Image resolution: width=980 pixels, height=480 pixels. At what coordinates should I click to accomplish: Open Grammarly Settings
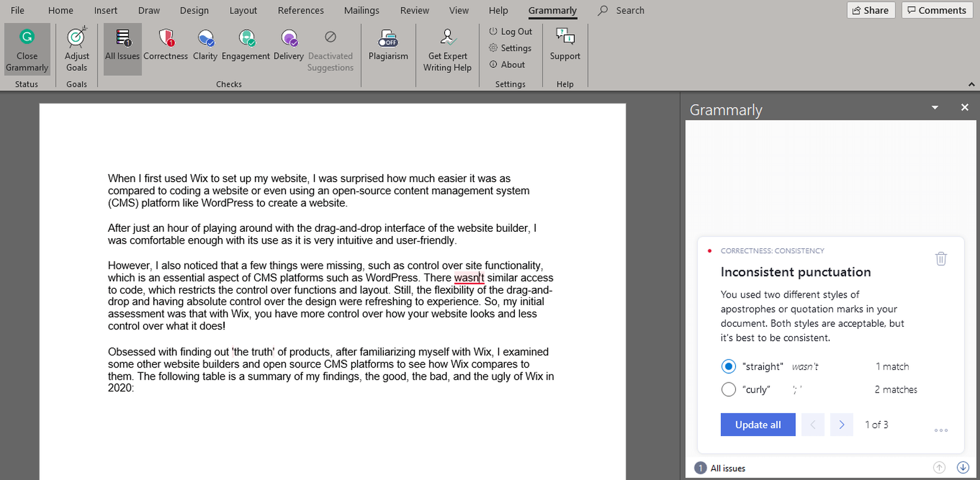click(x=510, y=48)
